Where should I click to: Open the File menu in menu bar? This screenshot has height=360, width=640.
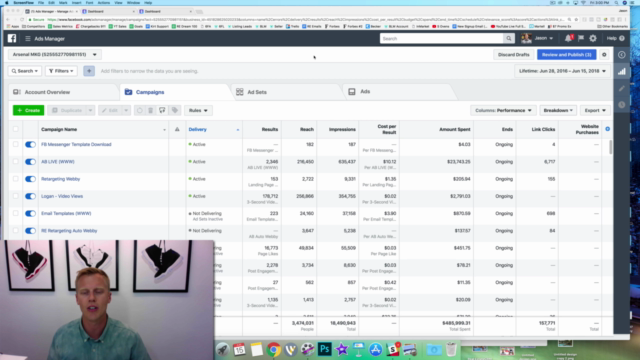pyautogui.click(x=41, y=2)
